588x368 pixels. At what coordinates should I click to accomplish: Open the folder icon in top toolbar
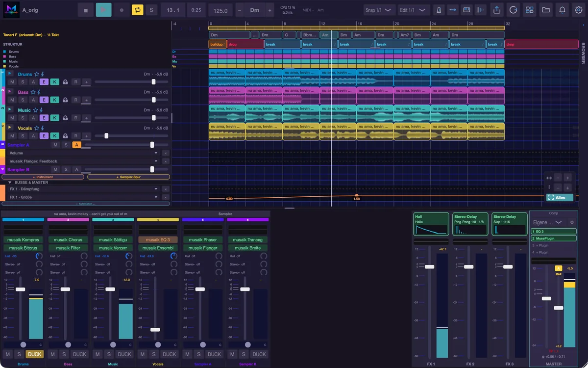click(x=545, y=10)
